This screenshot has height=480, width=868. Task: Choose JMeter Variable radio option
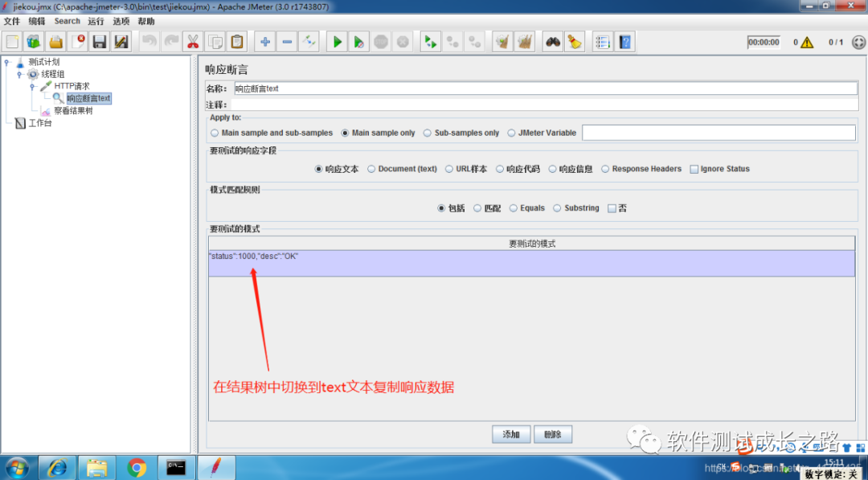542,133
